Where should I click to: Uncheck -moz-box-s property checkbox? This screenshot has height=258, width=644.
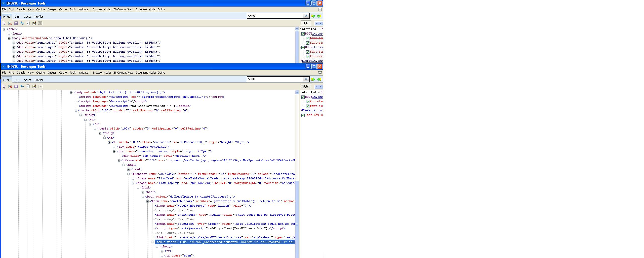[x=303, y=115]
